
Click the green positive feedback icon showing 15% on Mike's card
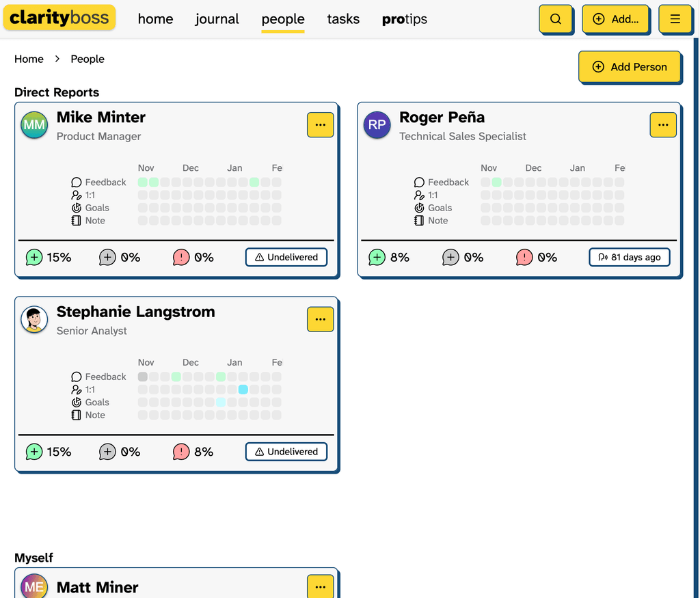click(x=33, y=258)
